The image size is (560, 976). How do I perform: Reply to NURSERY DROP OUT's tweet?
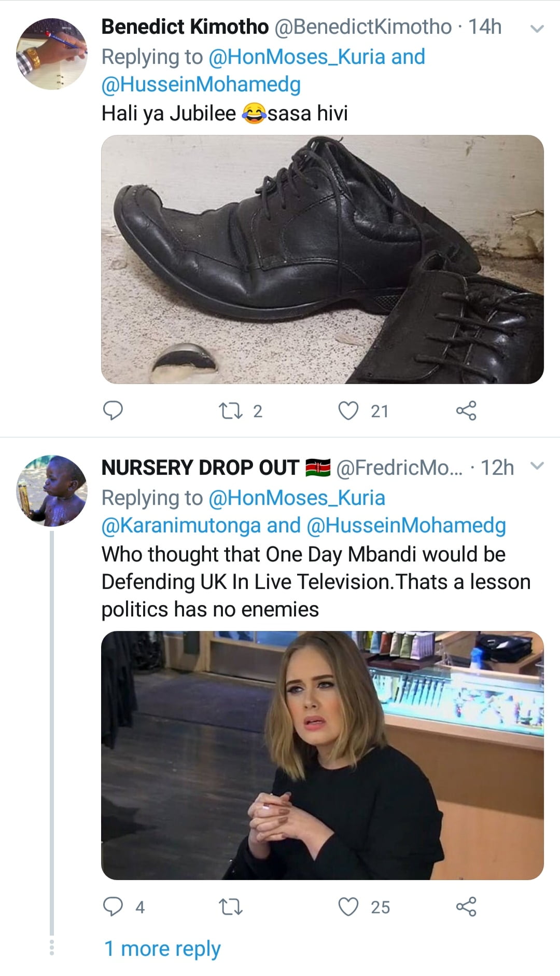(x=113, y=906)
